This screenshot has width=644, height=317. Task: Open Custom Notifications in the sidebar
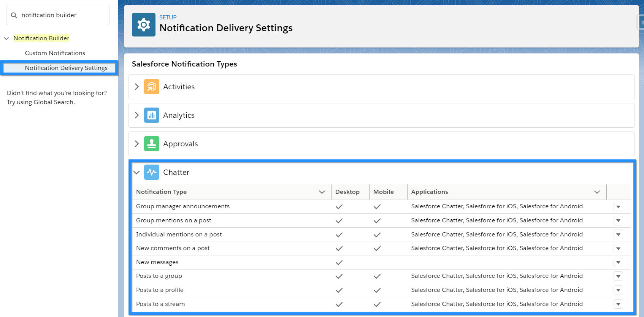tap(55, 53)
